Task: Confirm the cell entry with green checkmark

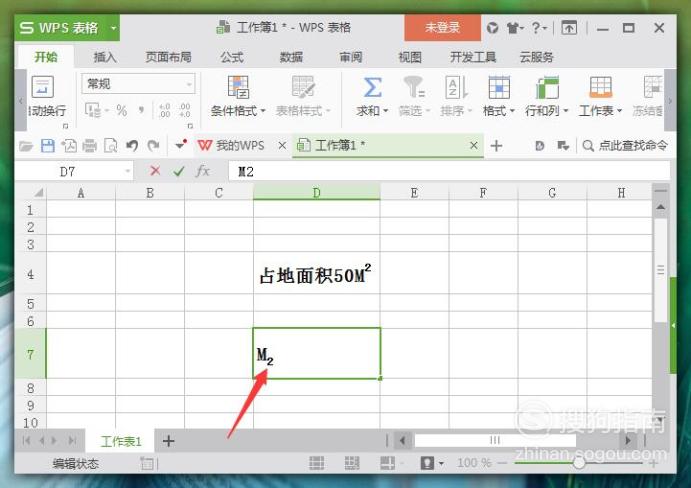Action: [178, 171]
